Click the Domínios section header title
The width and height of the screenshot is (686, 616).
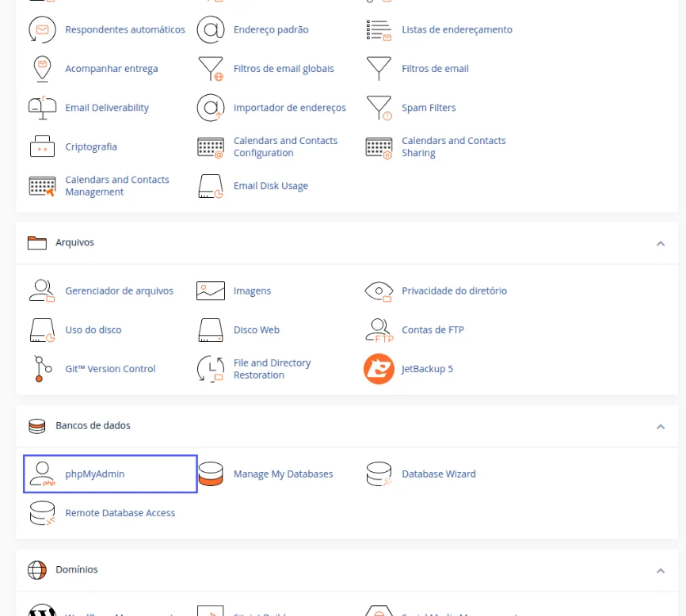(77, 569)
